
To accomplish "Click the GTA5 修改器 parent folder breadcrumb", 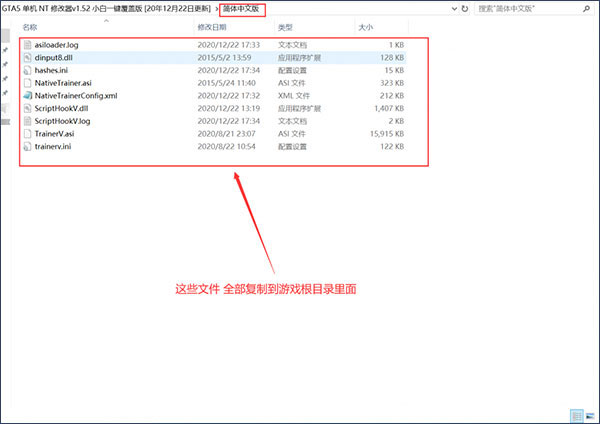I will click(106, 8).
